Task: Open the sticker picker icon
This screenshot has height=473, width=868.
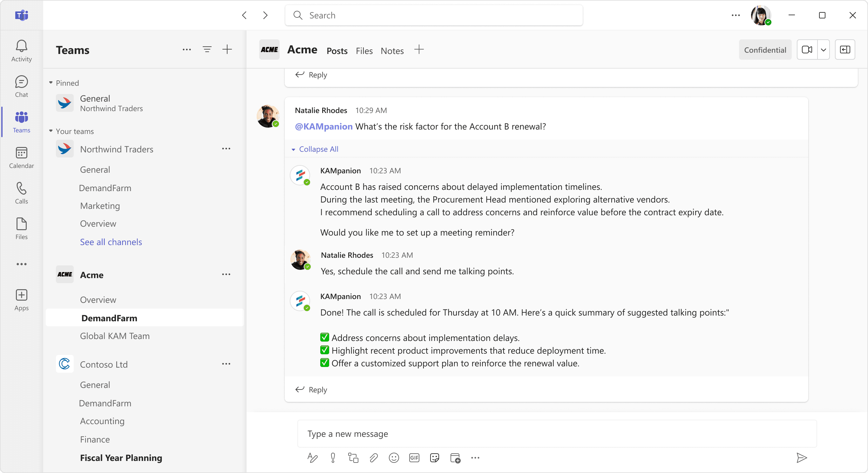Action: click(x=434, y=458)
